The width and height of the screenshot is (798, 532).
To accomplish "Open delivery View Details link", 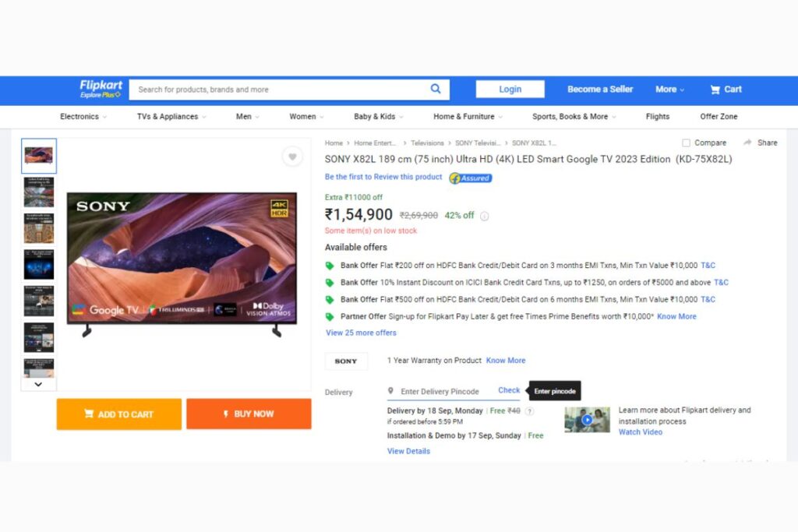I will point(408,451).
